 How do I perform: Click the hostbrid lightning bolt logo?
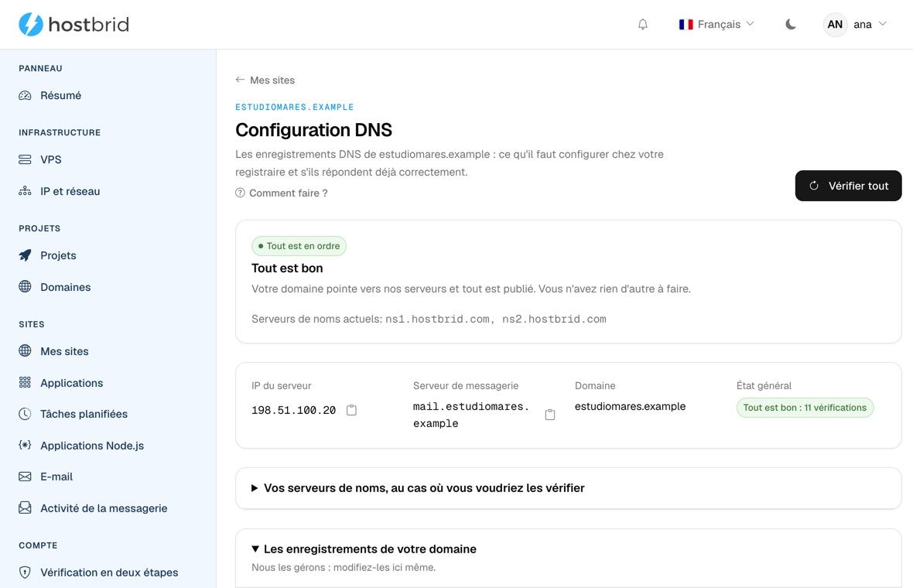coord(31,25)
